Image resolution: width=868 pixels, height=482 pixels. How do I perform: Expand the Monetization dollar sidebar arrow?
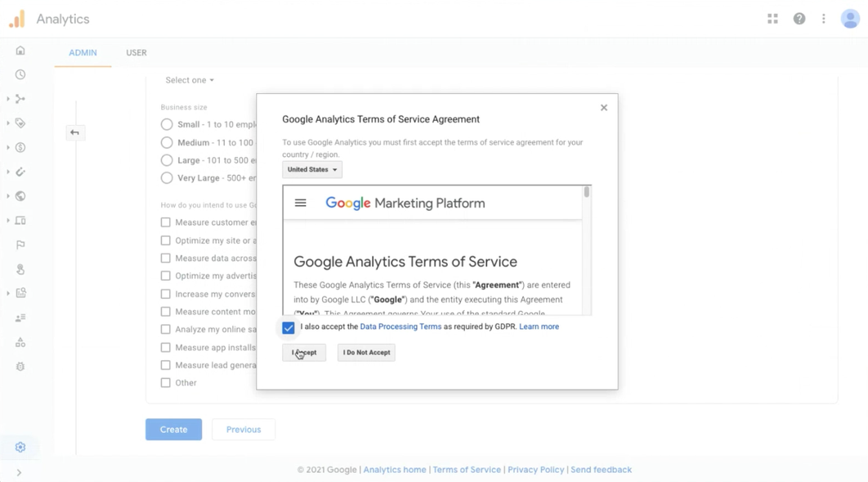[7, 147]
